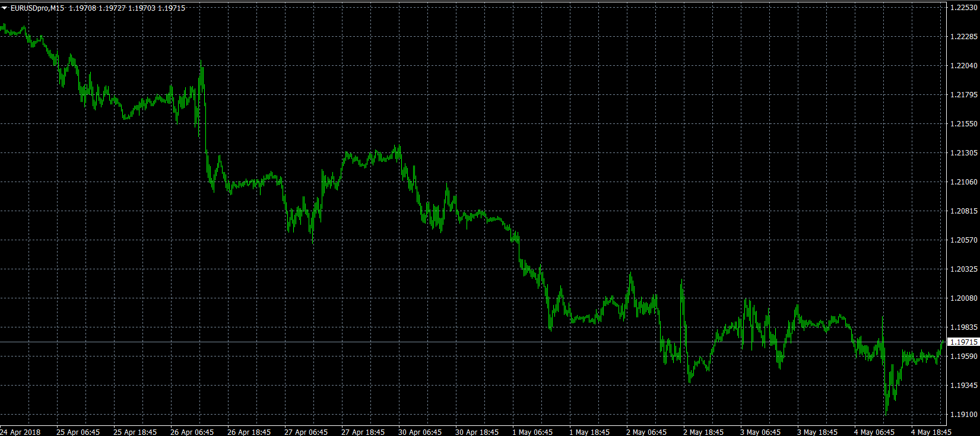This screenshot has height=436, width=980.
Task: Click the 1.19835 price axis label
Action: pyautogui.click(x=964, y=327)
